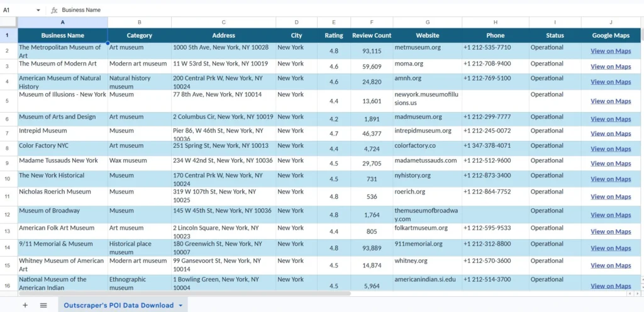Select the Business Name header cell

63,35
